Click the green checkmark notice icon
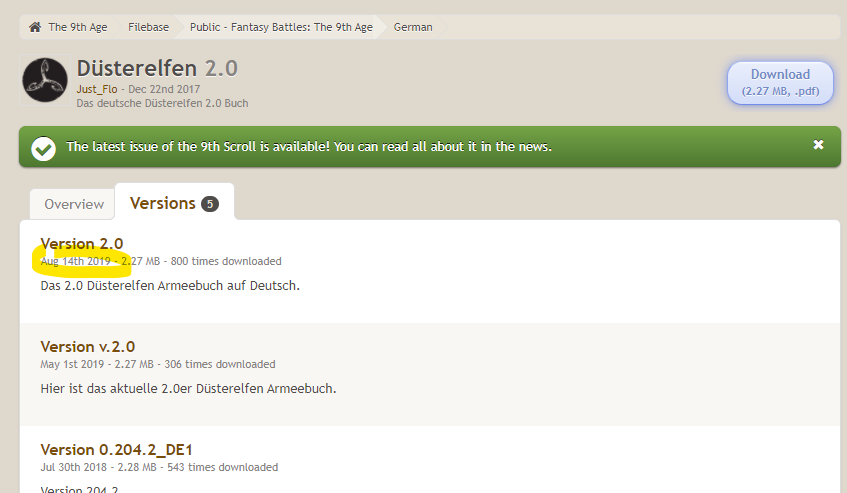Screen dimensions: 847x493 (43, 148)
